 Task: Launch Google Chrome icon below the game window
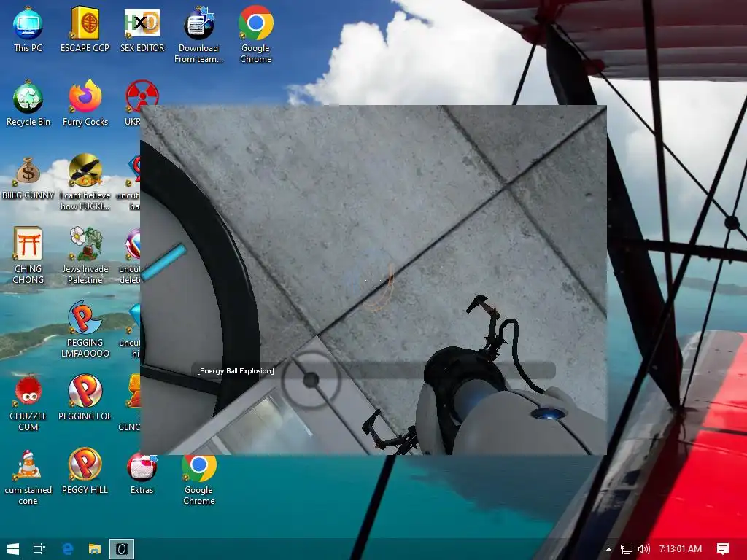[198, 481]
